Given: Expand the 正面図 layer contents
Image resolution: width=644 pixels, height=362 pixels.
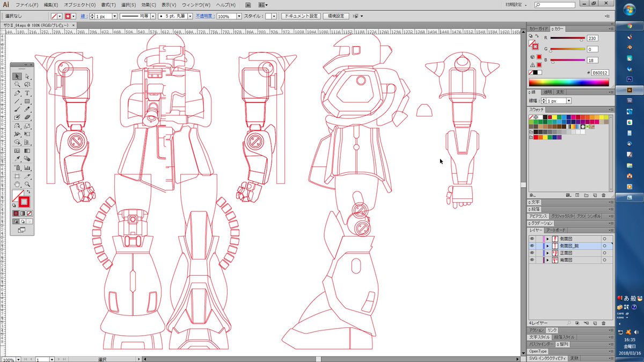Looking at the screenshot, I should (x=547, y=253).
